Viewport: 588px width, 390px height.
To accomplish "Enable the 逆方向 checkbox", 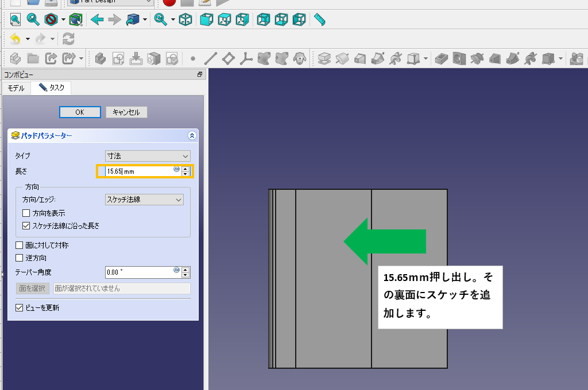I will [x=20, y=258].
